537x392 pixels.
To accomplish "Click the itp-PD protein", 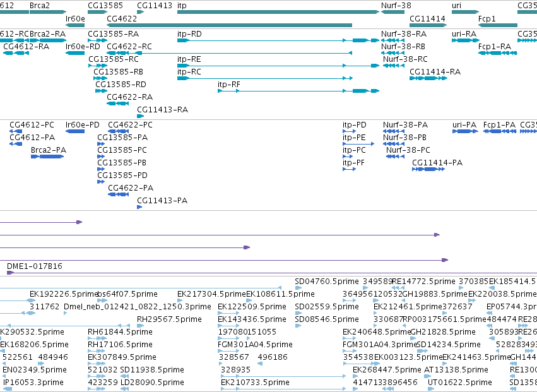I will [x=350, y=131].
